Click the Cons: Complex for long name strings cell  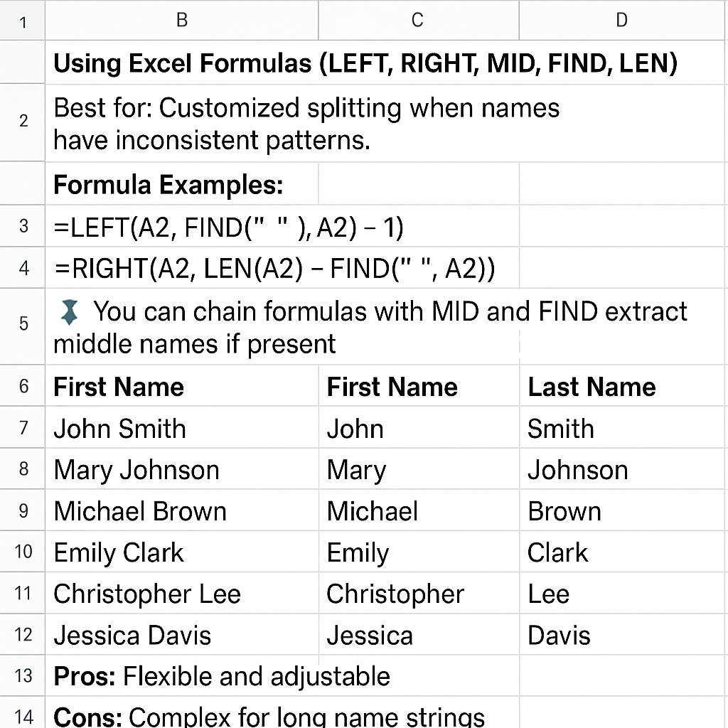click(x=282, y=712)
